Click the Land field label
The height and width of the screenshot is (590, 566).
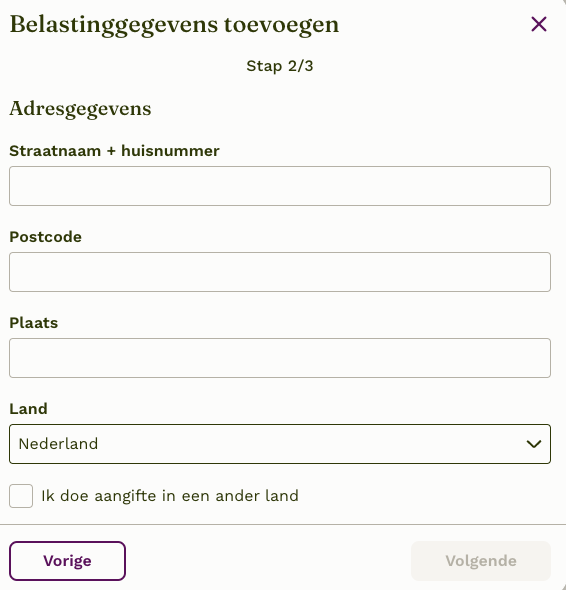(29, 409)
